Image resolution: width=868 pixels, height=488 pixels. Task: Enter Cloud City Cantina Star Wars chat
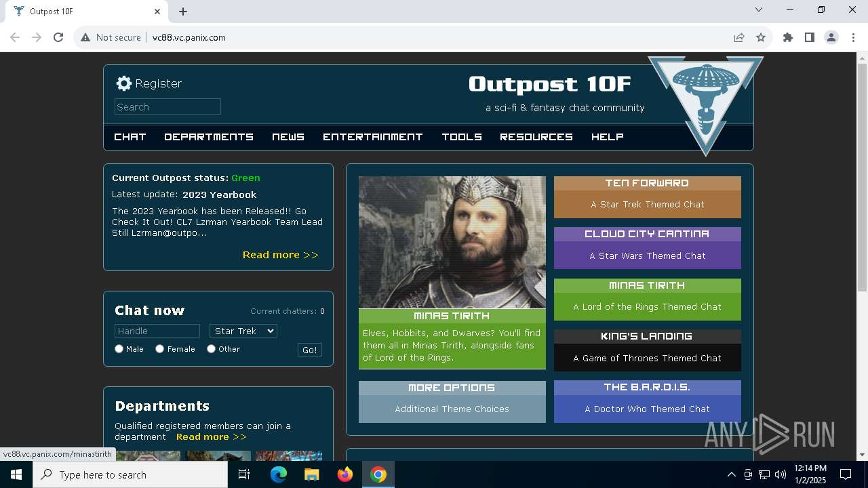click(648, 248)
